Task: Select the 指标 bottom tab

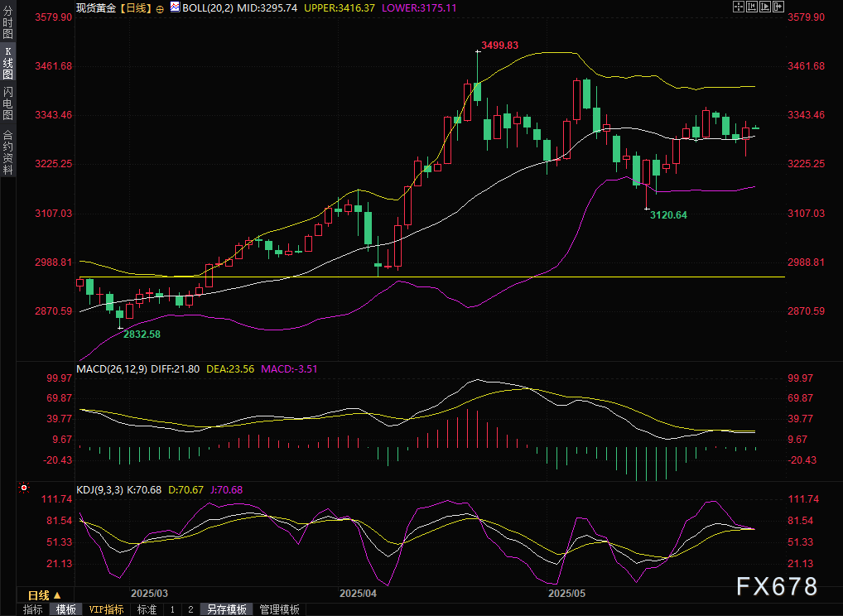Action: click(33, 609)
